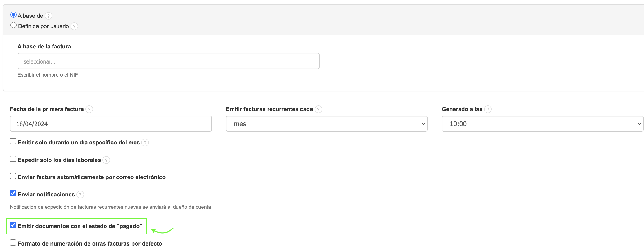Open the recurrence period dropdown showing mes
Screen dimensions: 644x251
click(326, 124)
